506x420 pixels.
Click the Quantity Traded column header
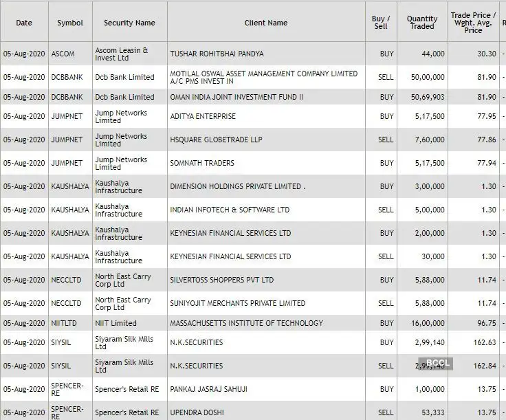click(422, 23)
